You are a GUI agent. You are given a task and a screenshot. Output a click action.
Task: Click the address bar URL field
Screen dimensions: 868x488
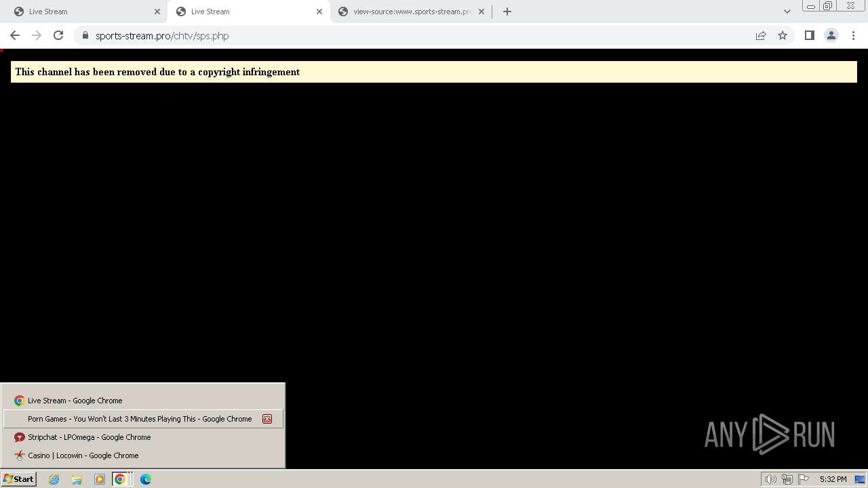420,36
